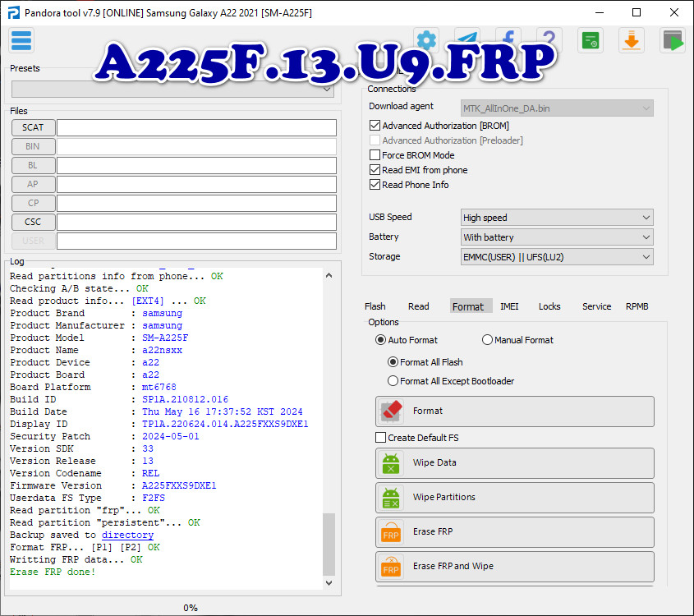Click the Erase FRP button label

point(433,532)
